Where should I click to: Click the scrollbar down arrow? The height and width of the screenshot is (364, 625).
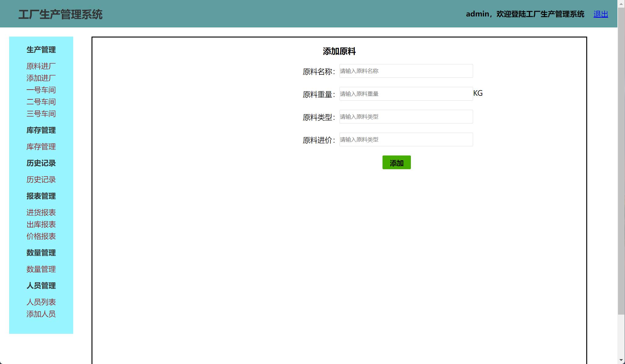click(x=621, y=360)
